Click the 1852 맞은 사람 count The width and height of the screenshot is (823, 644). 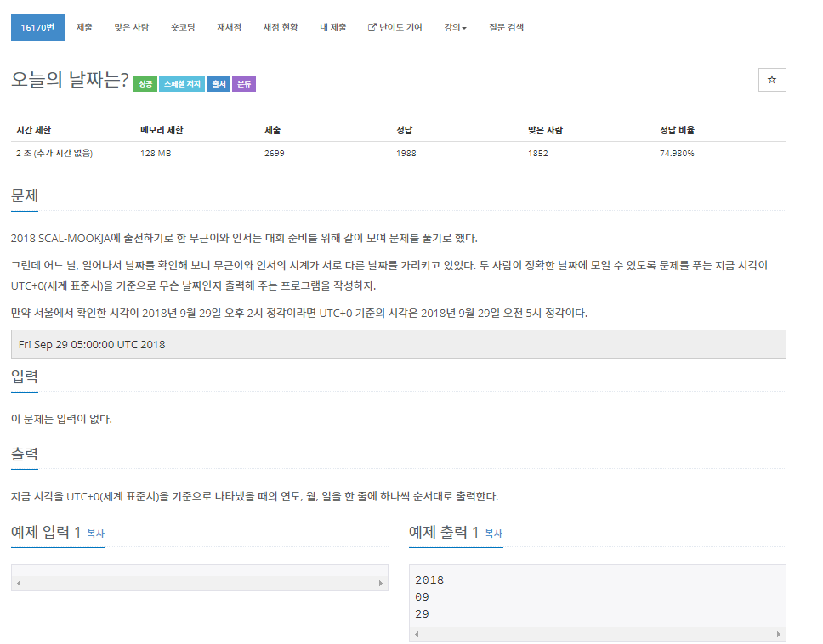537,153
